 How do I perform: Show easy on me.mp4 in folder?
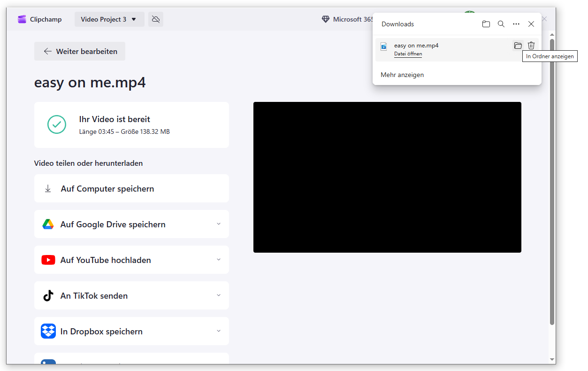518,46
